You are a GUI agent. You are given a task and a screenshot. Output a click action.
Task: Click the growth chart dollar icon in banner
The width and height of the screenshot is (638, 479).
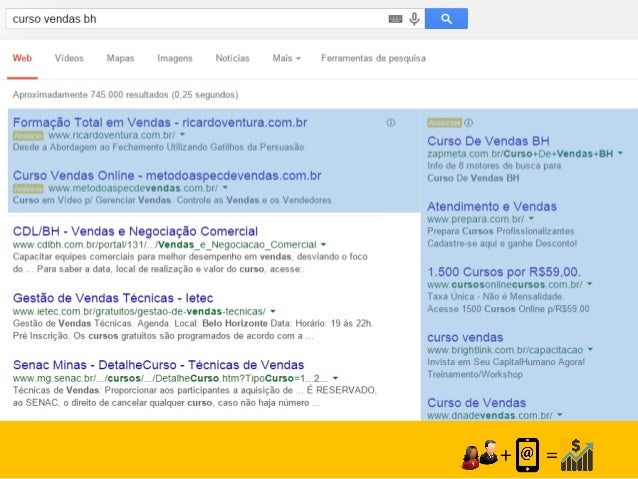coord(577,455)
